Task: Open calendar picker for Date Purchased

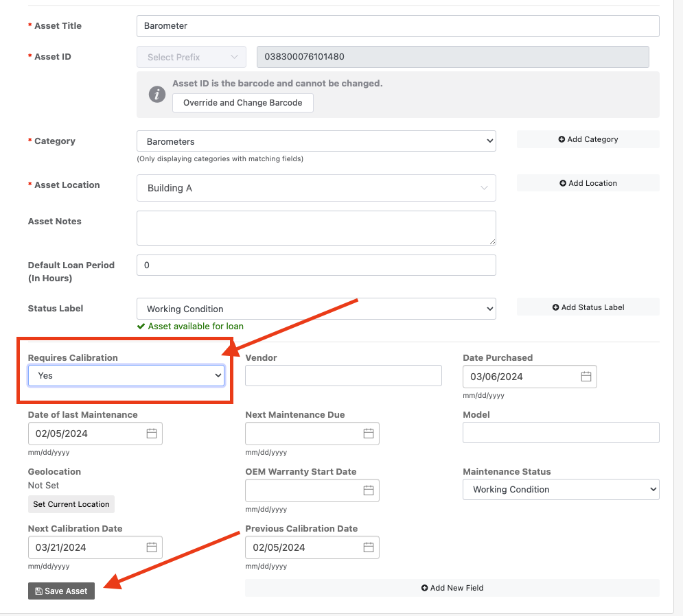Action: [x=586, y=377]
